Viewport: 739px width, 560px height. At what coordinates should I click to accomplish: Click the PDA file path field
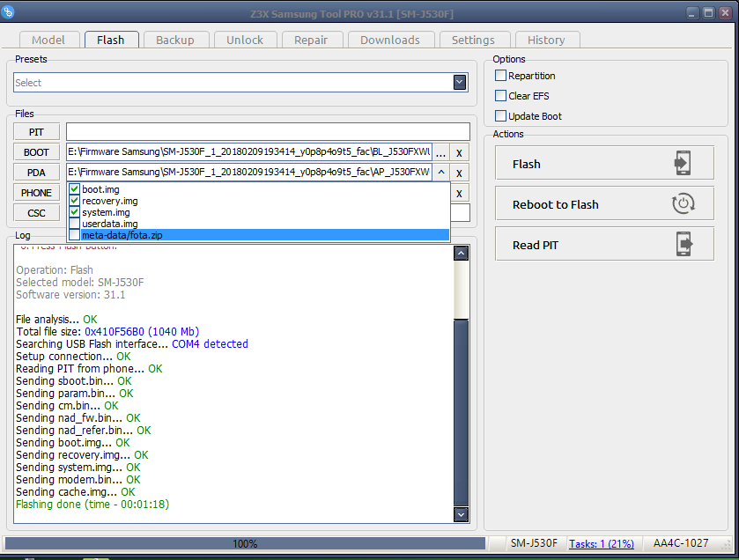click(x=249, y=172)
